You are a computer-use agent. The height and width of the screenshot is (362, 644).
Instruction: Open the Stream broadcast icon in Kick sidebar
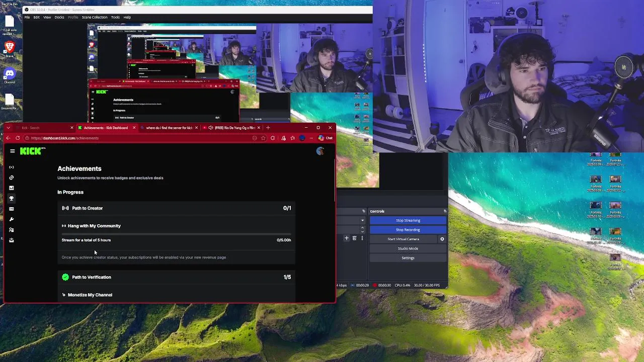[x=11, y=167]
